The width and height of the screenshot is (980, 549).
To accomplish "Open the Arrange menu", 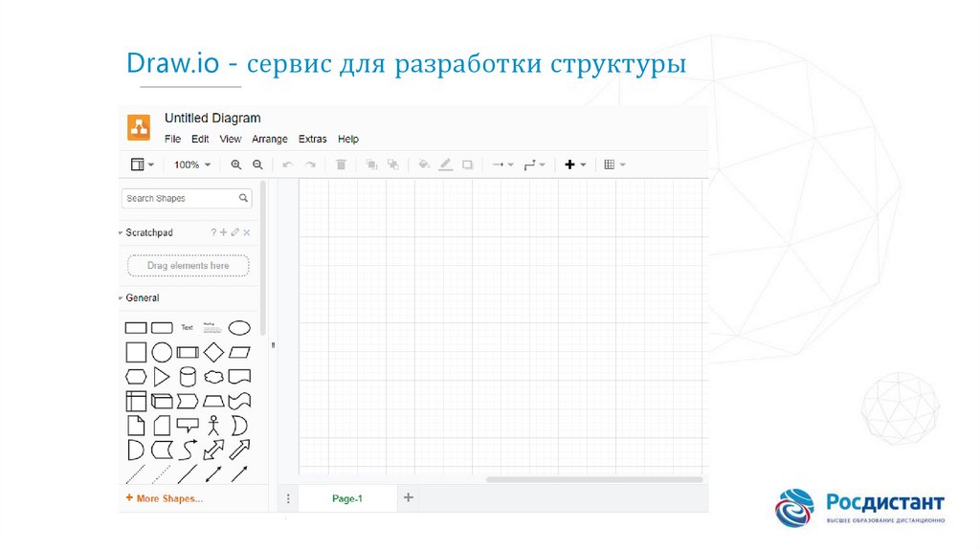I will tap(270, 139).
